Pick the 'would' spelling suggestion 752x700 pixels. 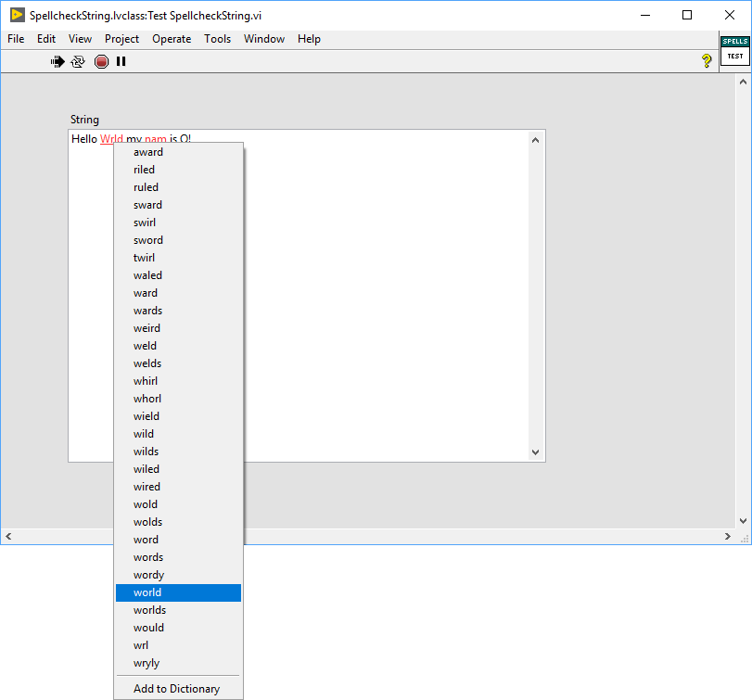[148, 628]
